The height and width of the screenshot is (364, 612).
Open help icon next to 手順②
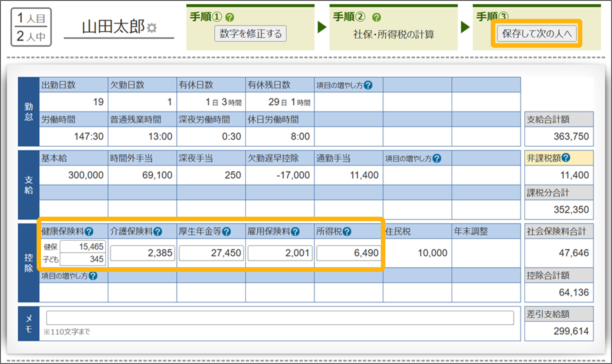point(376,17)
